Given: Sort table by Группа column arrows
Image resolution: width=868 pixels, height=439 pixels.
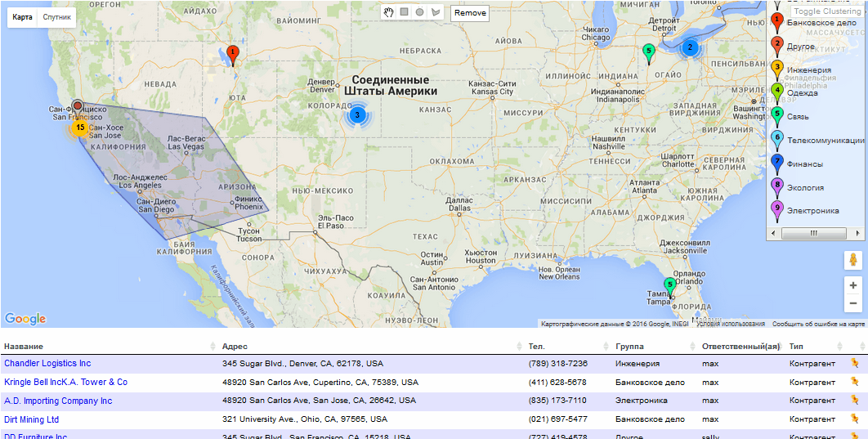Looking at the screenshot, I should coord(692,346).
